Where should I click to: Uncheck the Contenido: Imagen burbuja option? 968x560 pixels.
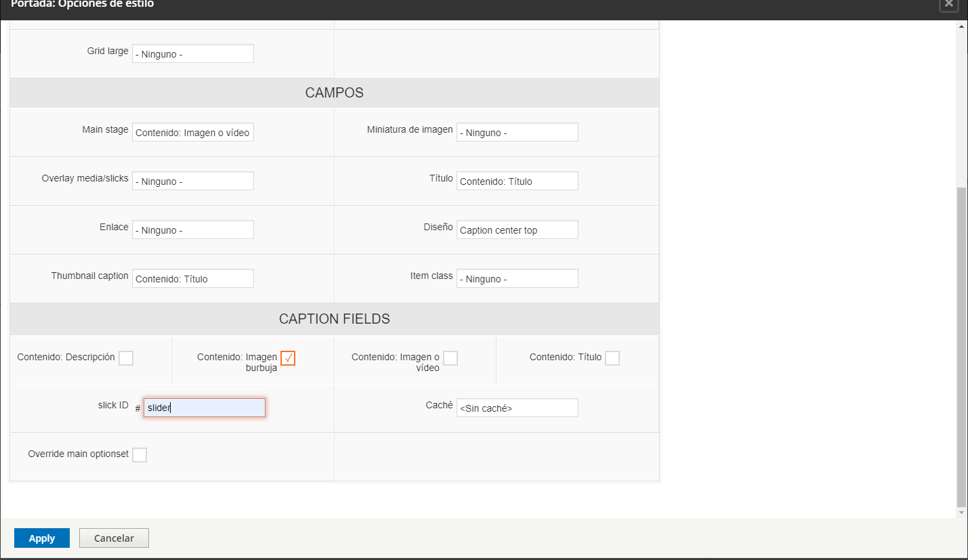click(x=288, y=358)
